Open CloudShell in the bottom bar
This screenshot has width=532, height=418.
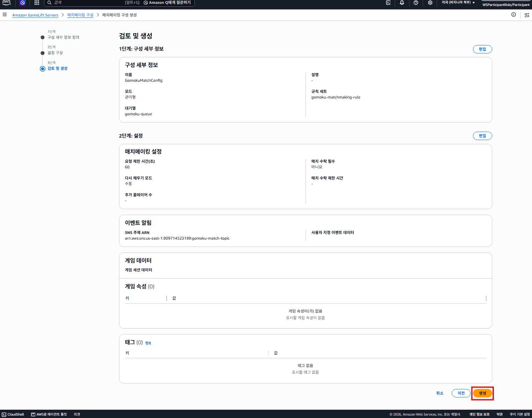(13, 414)
